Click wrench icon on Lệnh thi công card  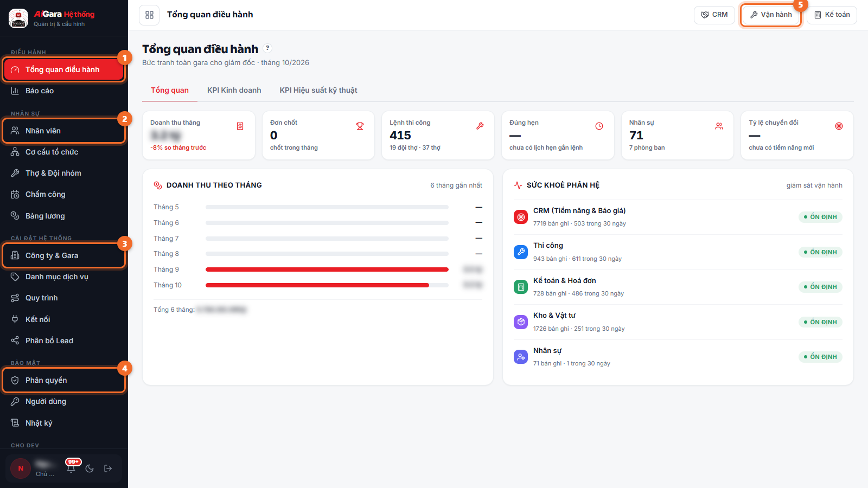tap(480, 126)
